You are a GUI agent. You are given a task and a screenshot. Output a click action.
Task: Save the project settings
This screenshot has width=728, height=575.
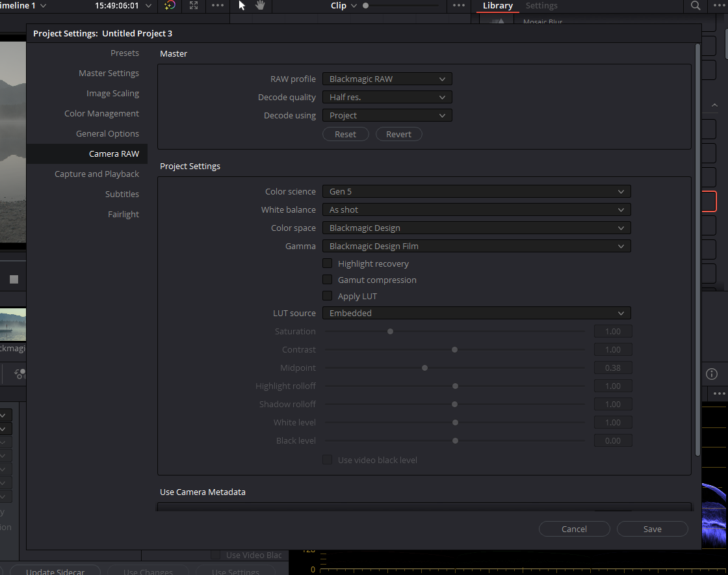point(652,529)
